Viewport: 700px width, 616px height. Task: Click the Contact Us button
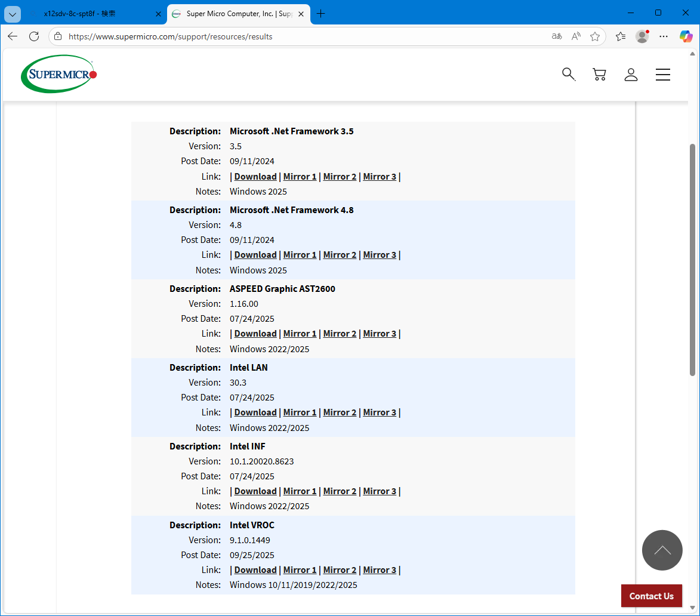pyautogui.click(x=651, y=596)
